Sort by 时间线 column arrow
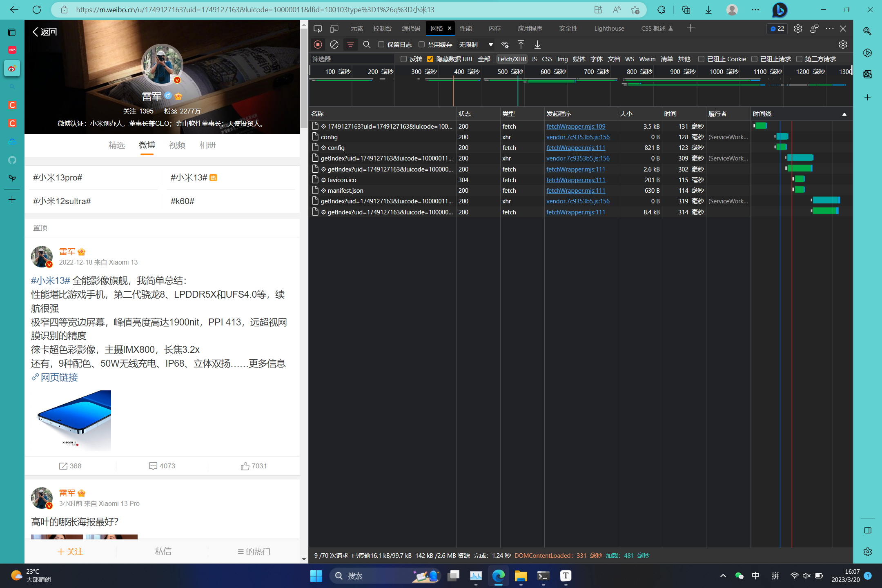This screenshot has width=882, height=588. tap(844, 114)
